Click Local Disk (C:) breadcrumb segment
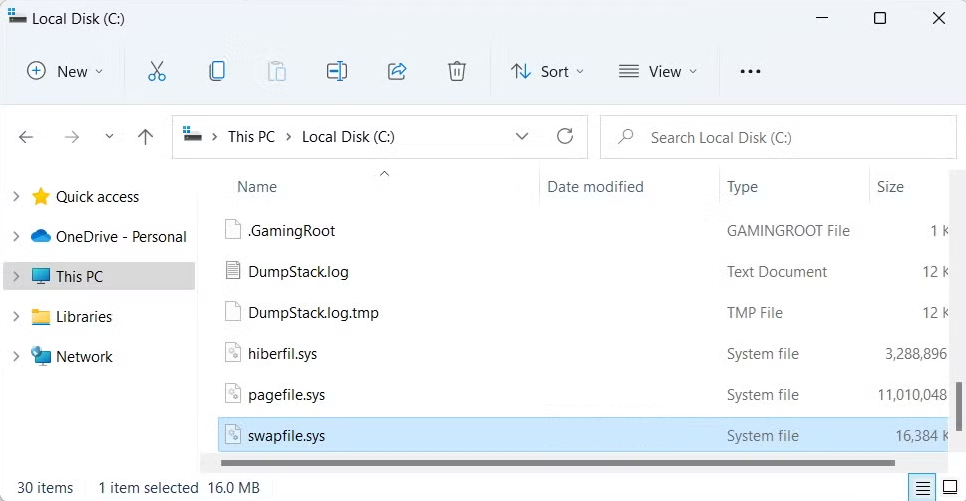 coord(348,137)
